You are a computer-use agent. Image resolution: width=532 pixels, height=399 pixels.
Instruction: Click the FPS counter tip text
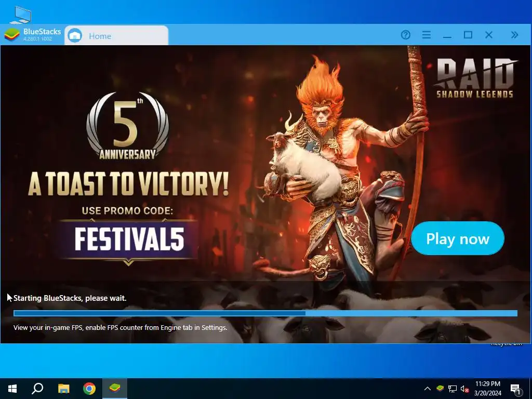(120, 327)
